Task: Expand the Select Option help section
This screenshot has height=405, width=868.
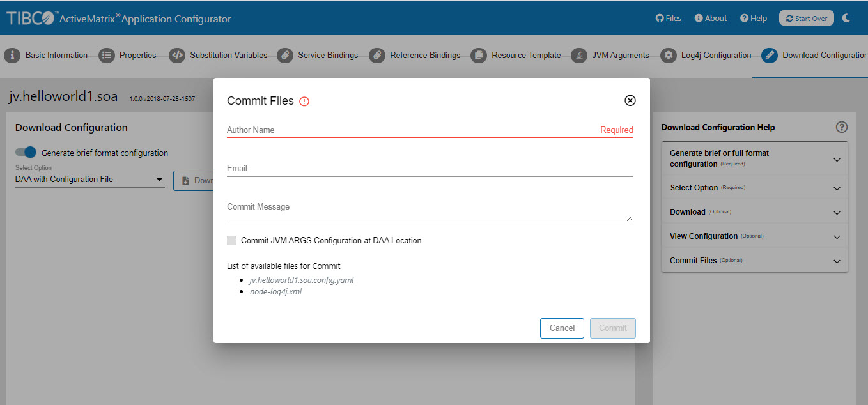Action: (x=837, y=188)
